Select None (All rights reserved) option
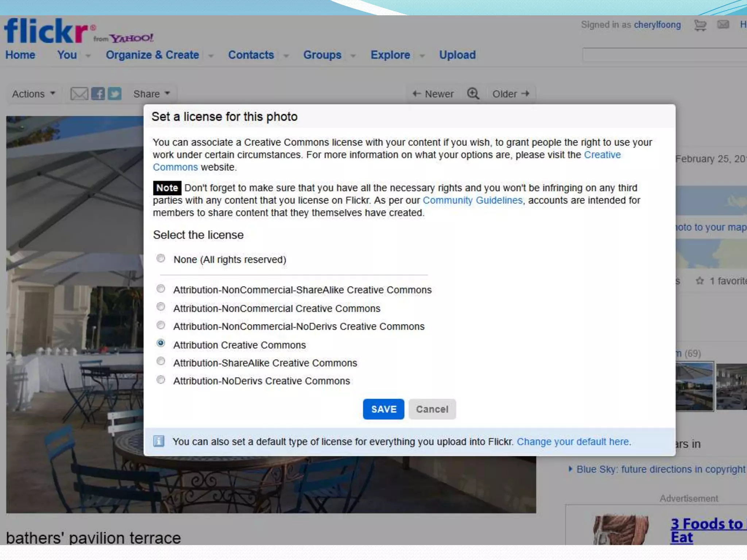Screen dimensions: 747x560 pyautogui.click(x=160, y=258)
